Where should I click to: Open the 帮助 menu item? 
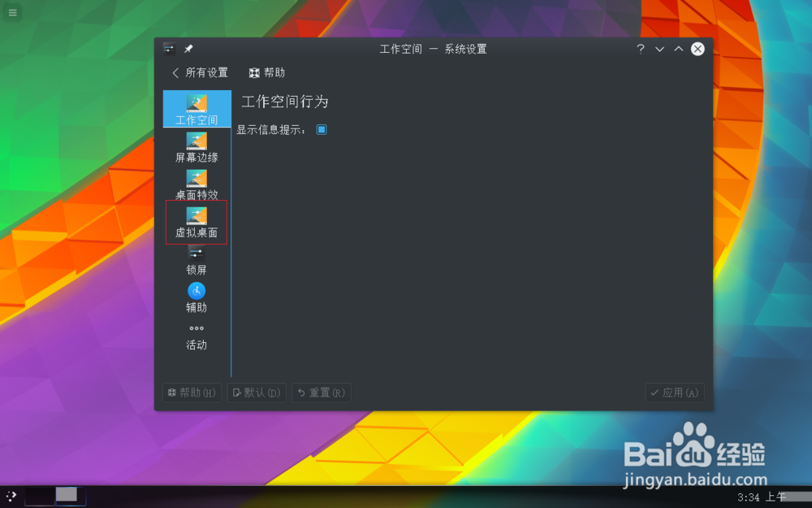266,72
